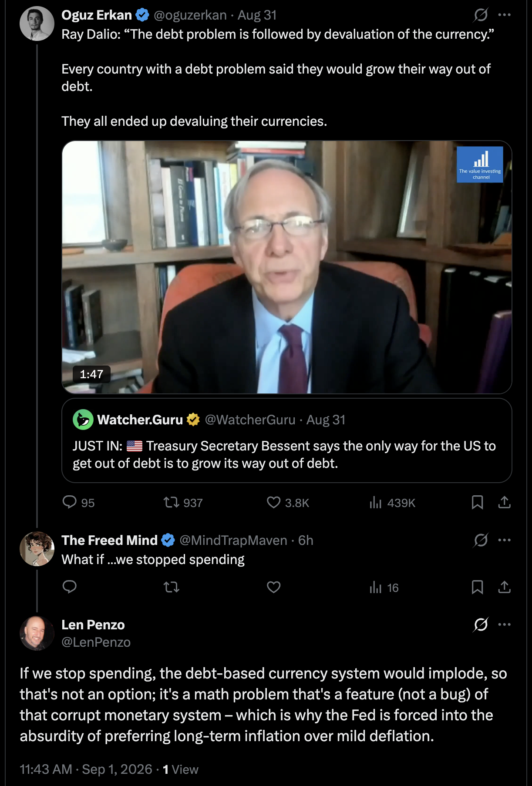Visit Len Penzo's profile name
532x786 pixels.
(93, 625)
